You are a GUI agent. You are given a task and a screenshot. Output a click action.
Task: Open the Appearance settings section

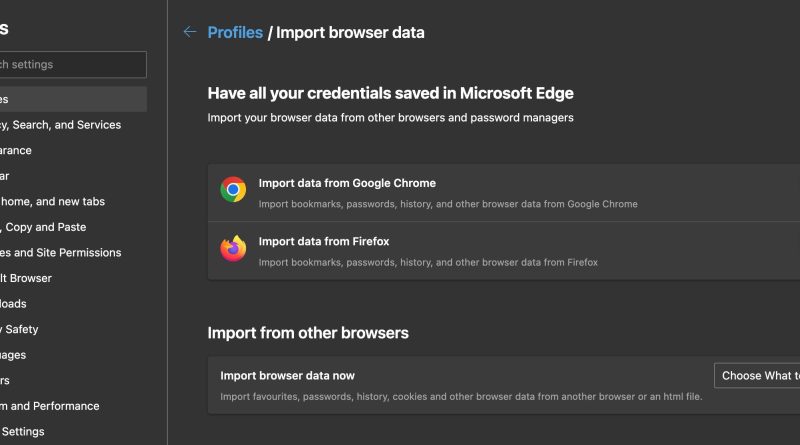click(16, 151)
